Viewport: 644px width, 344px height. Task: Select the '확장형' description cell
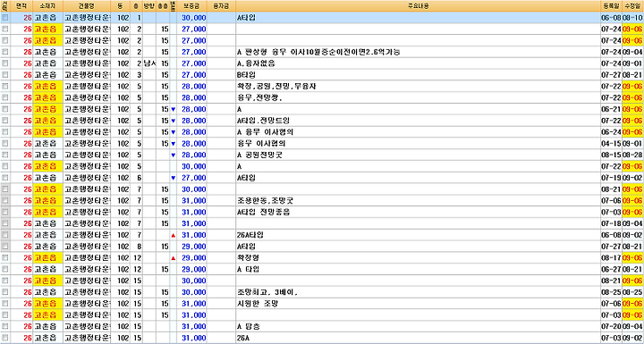(x=418, y=258)
